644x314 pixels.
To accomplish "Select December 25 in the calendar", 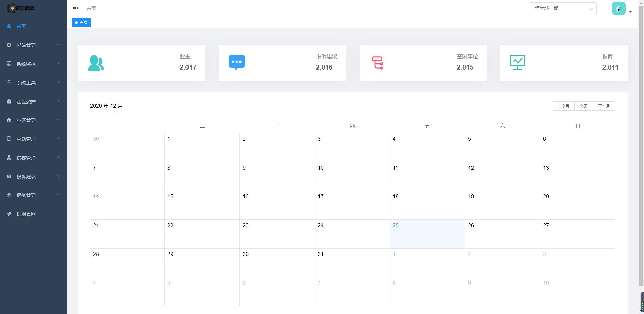I will tap(427, 234).
